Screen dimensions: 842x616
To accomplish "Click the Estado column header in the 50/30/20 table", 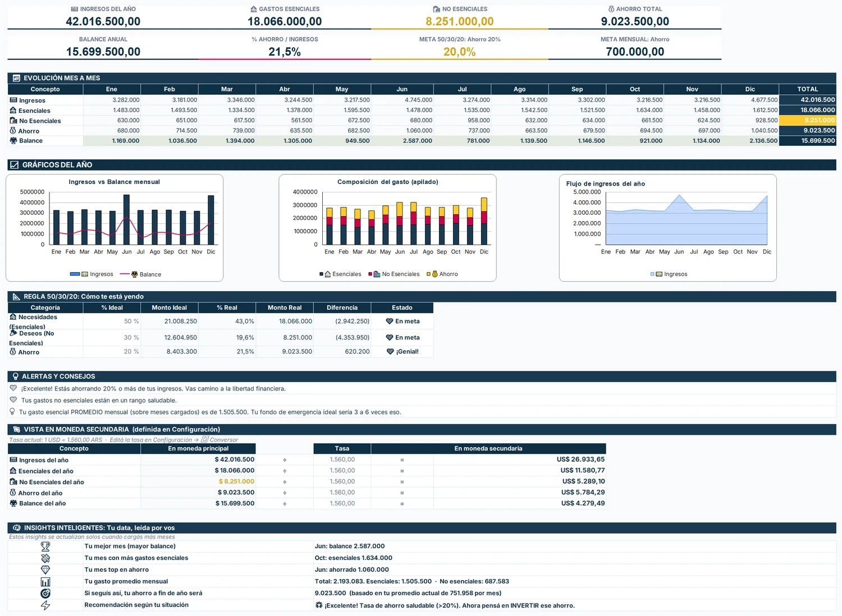I will pos(402,308).
